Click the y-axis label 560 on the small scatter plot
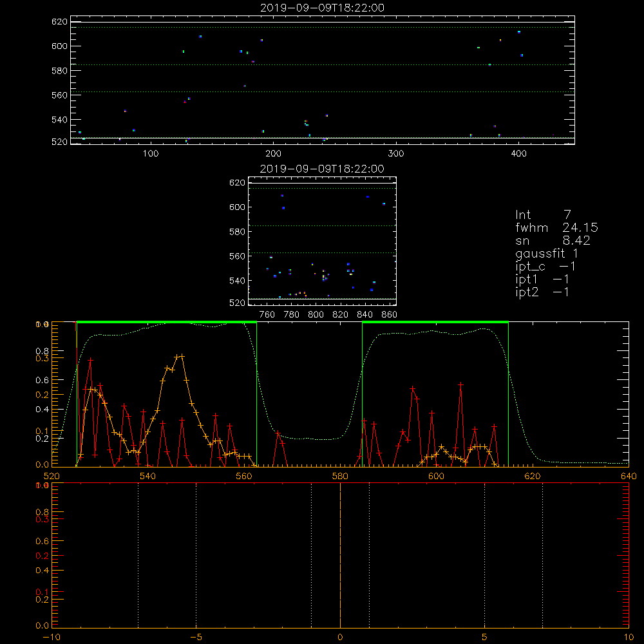Screen dimensions: 644x644 (x=237, y=256)
